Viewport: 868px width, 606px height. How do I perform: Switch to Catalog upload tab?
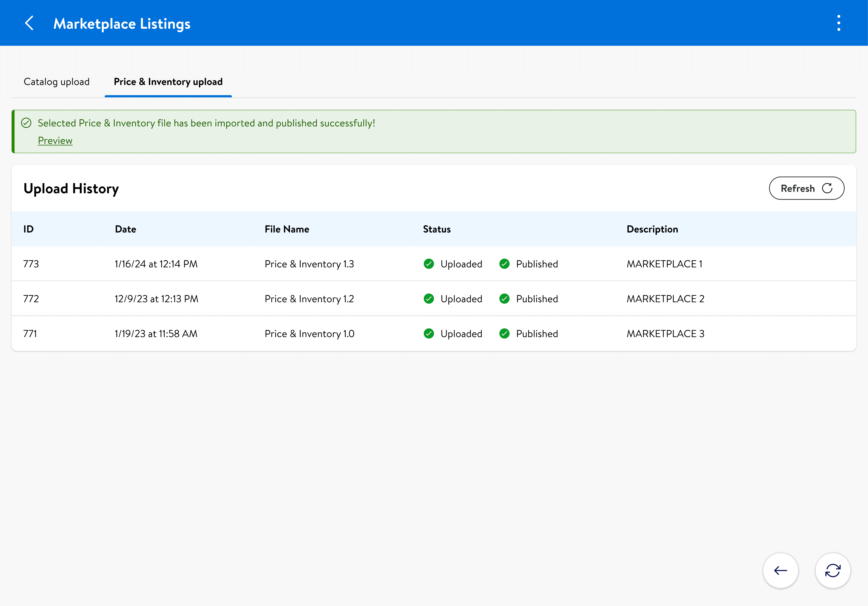point(57,82)
